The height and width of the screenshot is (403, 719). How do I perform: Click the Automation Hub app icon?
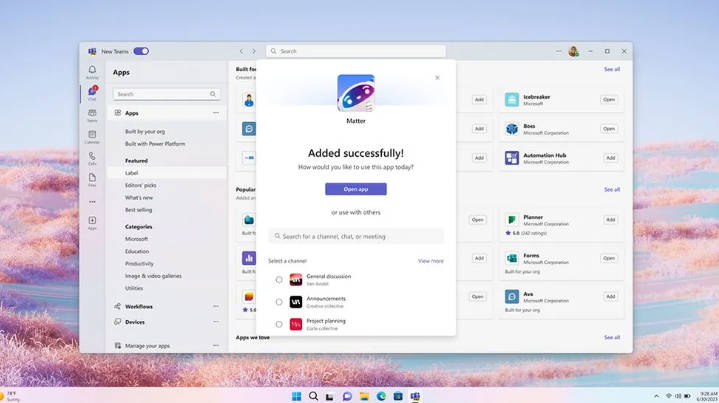tap(512, 158)
